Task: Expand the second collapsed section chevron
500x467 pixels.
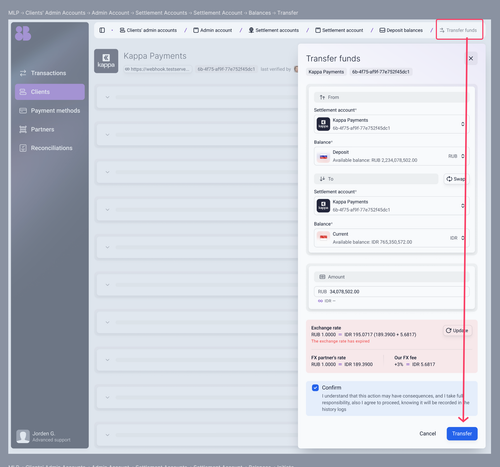Action: click(107, 135)
